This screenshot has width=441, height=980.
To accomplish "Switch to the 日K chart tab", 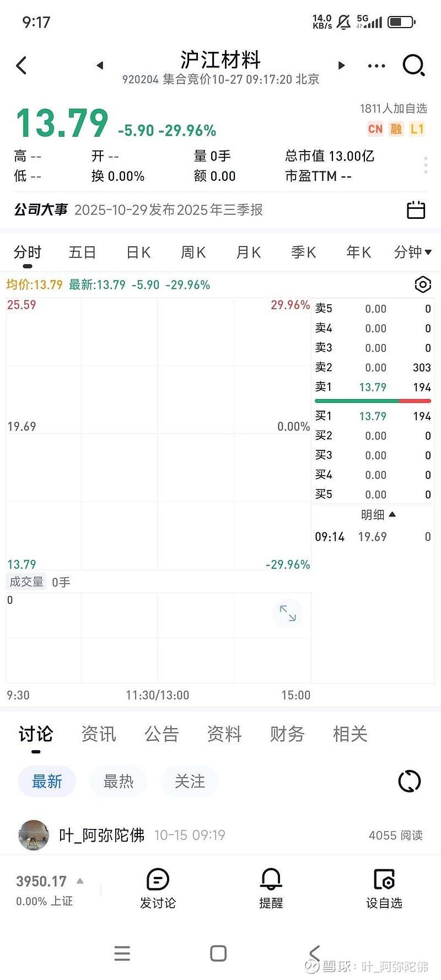I will click(x=138, y=252).
